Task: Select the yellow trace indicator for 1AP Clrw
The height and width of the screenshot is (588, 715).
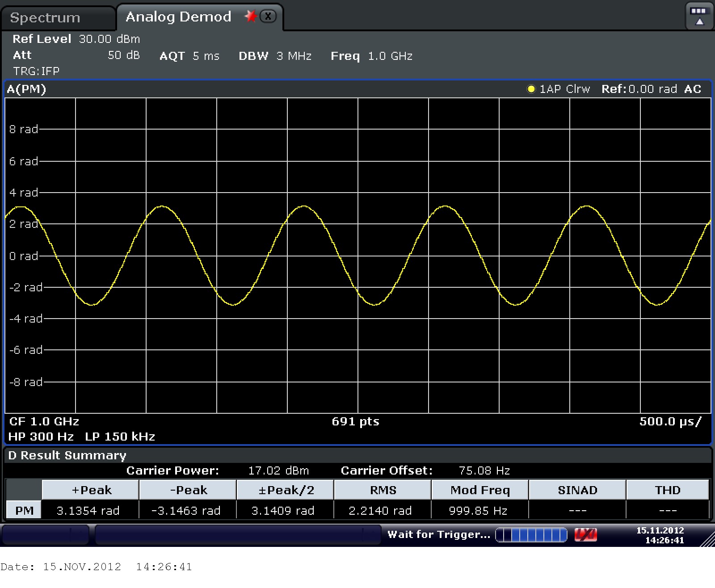Action: coord(531,89)
